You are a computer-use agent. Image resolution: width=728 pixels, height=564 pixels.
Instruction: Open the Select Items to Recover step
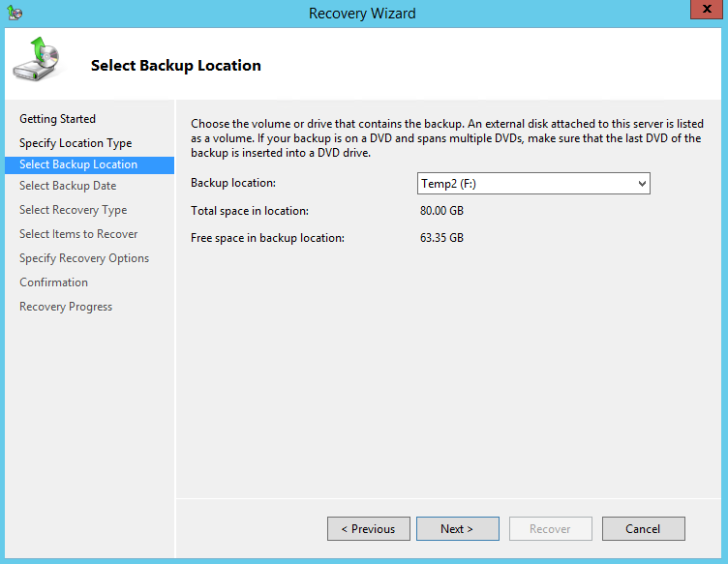pyautogui.click(x=78, y=234)
